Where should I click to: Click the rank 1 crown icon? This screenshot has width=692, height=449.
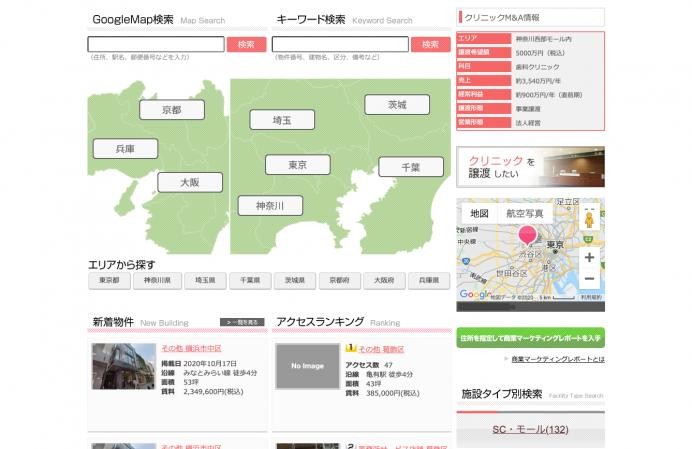point(351,348)
